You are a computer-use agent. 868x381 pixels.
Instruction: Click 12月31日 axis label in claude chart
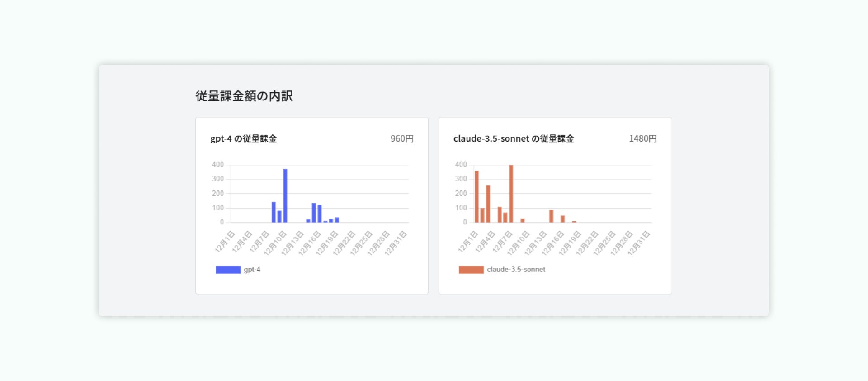click(x=639, y=243)
